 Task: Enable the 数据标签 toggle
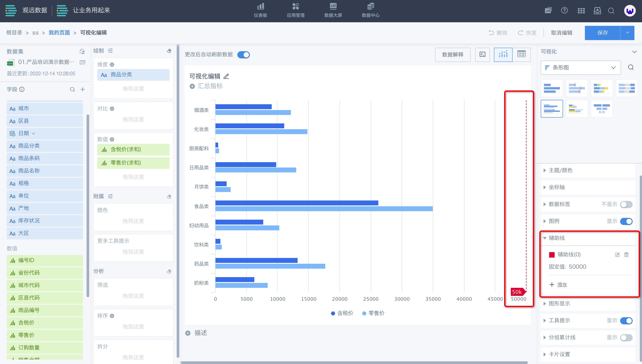point(626,204)
